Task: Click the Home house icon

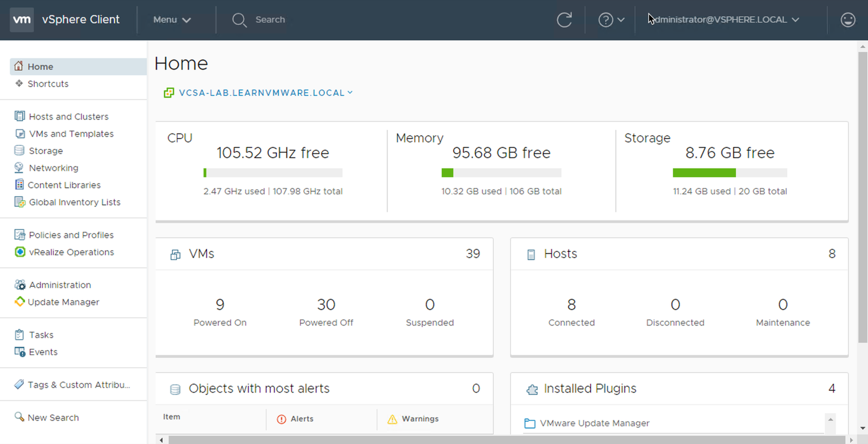Action: click(19, 66)
